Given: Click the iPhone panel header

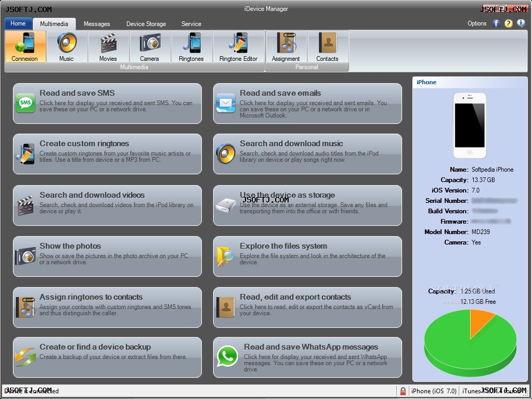Looking at the screenshot, I should pyautogui.click(x=470, y=82).
